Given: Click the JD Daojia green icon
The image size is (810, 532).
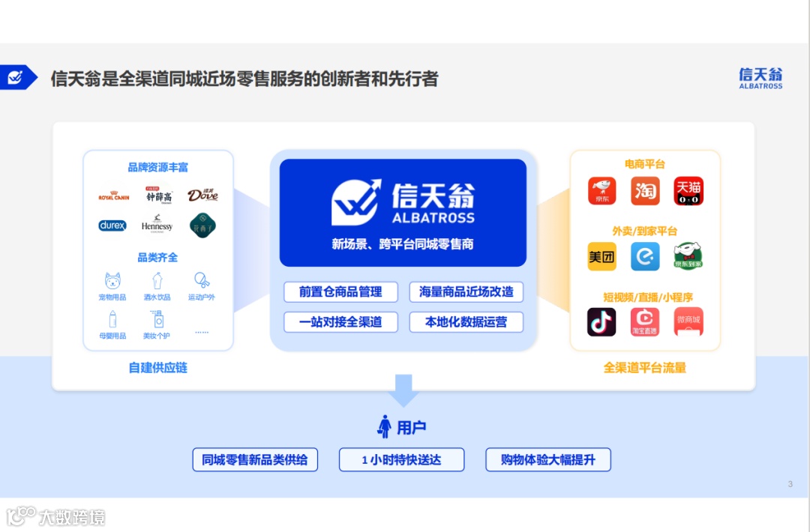Looking at the screenshot, I should click(688, 256).
